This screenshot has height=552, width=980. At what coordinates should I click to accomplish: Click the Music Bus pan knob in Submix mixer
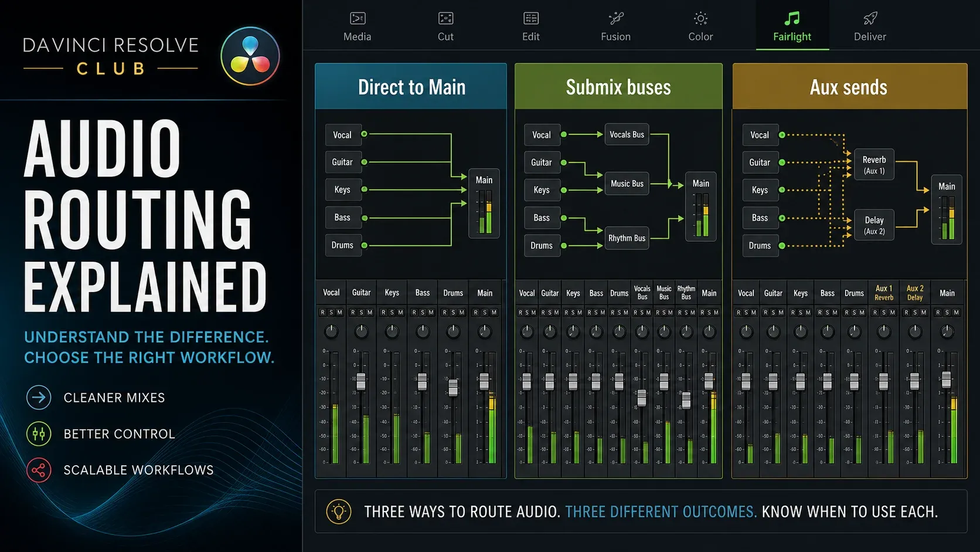[664, 331]
